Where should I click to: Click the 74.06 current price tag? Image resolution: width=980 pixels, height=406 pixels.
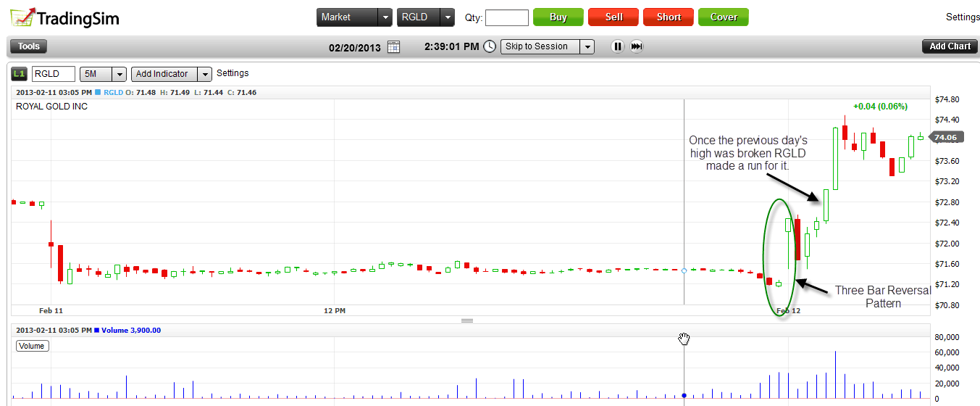(945, 137)
